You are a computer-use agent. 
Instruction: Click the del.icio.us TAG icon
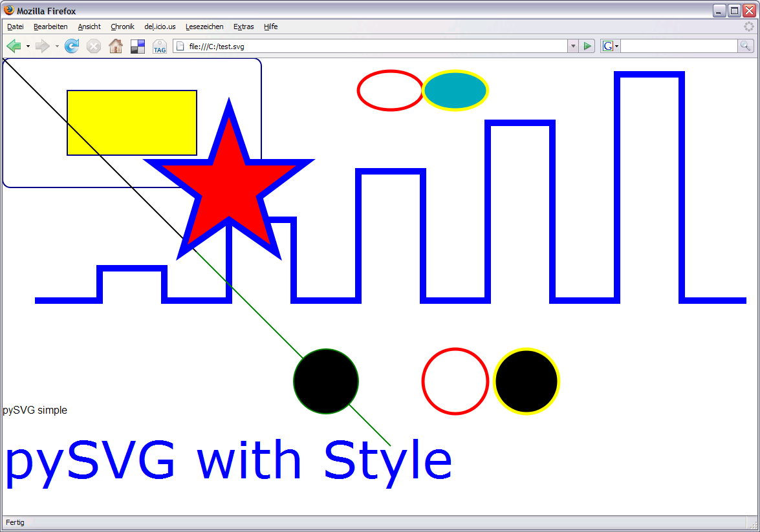click(x=160, y=47)
